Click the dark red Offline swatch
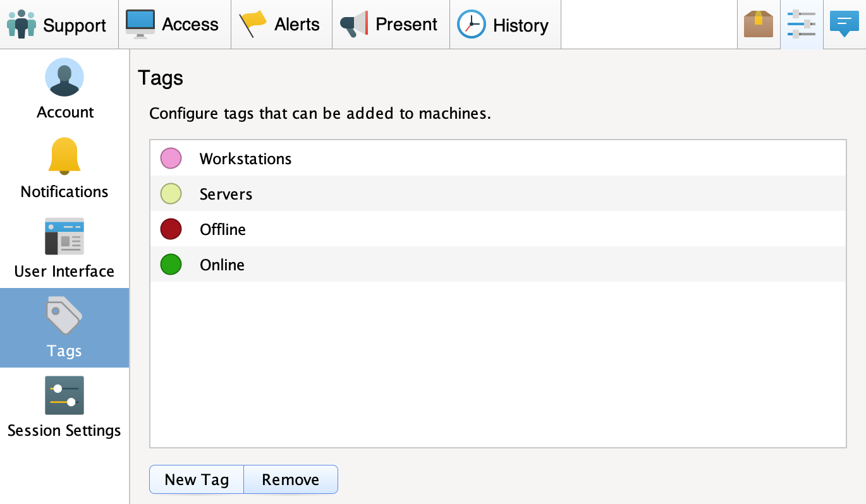This screenshot has width=866, height=504. coord(171,229)
